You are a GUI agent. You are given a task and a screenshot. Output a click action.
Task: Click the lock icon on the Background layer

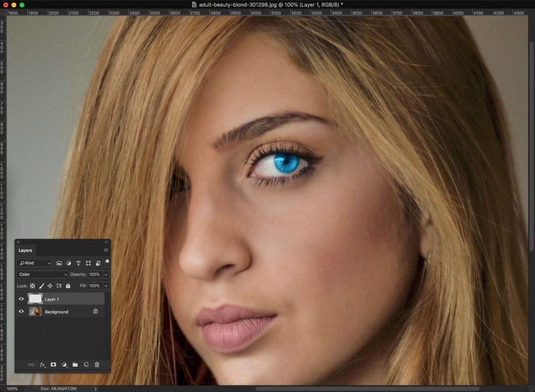[x=96, y=312]
